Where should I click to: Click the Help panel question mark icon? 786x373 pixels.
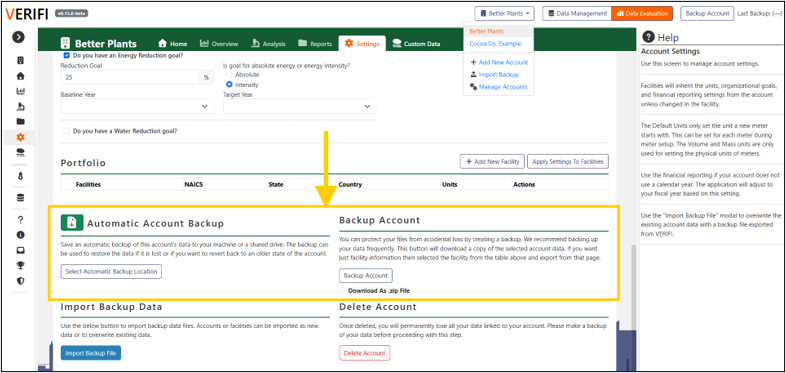pos(648,37)
